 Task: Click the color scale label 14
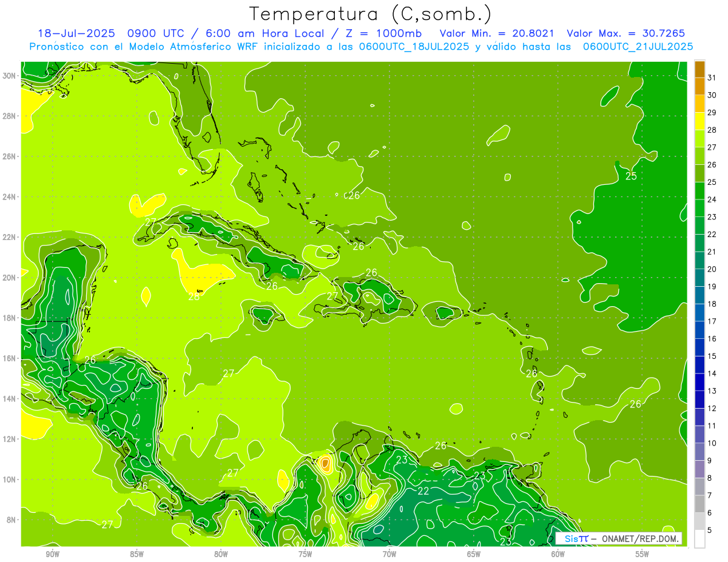coord(712,373)
